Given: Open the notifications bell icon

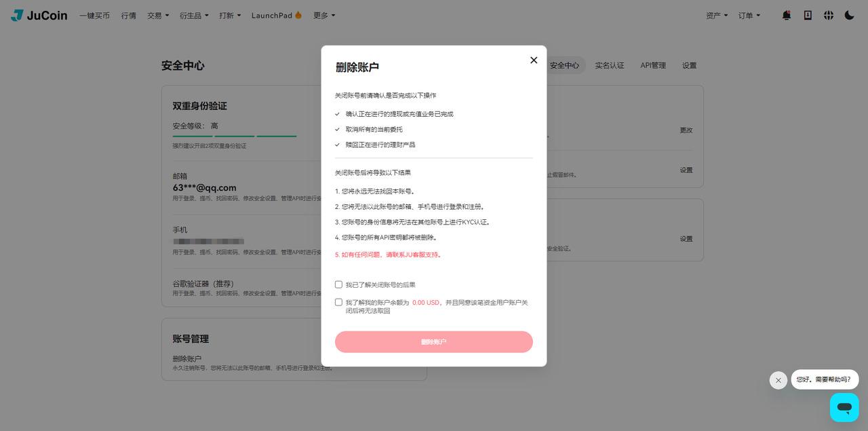Looking at the screenshot, I should point(787,15).
